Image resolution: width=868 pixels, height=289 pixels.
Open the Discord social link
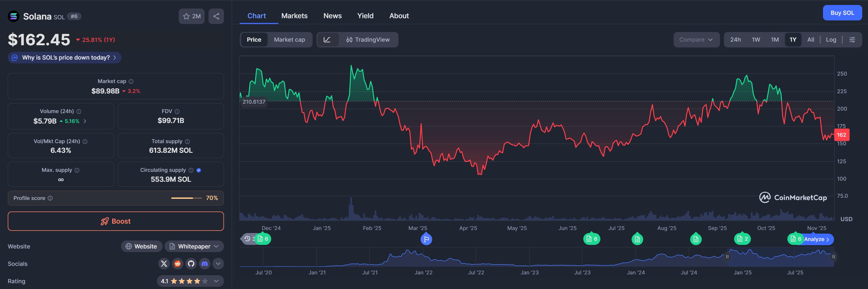point(205,264)
